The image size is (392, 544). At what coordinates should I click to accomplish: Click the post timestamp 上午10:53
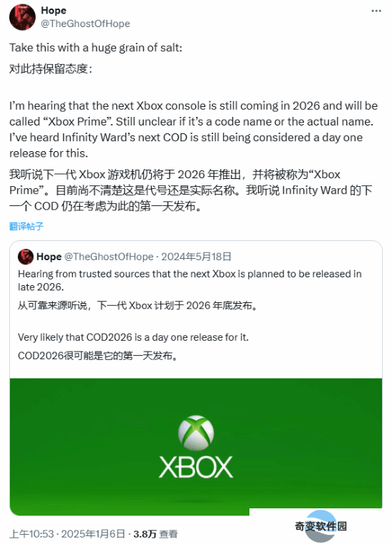coord(31,533)
